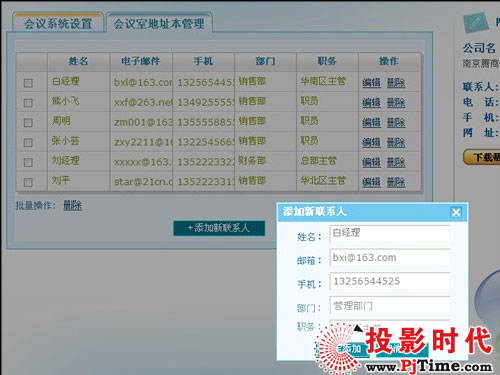Delete the 张小芸 entry
Viewport: 500px width, 375px height.
(396, 142)
